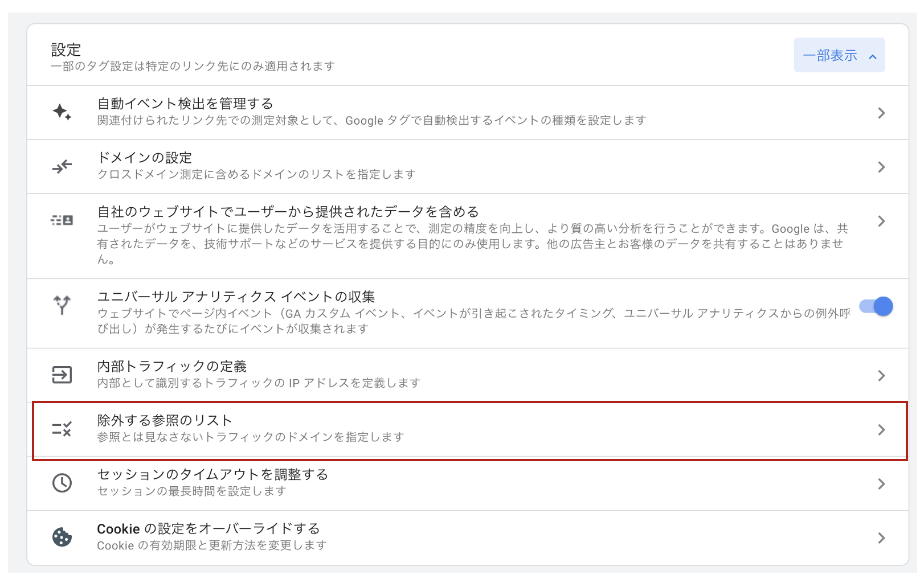Click the chevron on the session timeout row
This screenshot has height=583, width=924.
[881, 483]
